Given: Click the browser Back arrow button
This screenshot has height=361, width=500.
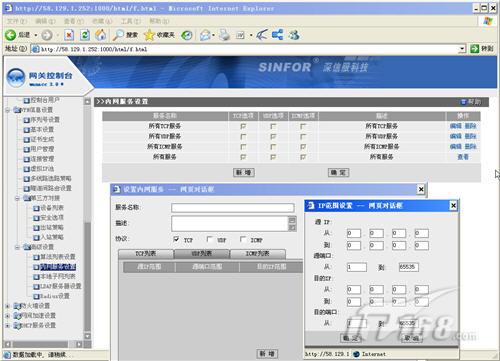Looking at the screenshot, I should point(10,35).
